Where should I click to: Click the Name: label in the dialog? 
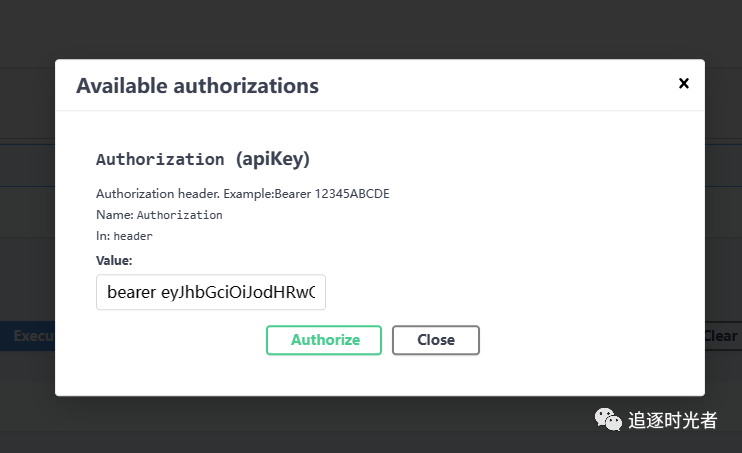pos(115,215)
